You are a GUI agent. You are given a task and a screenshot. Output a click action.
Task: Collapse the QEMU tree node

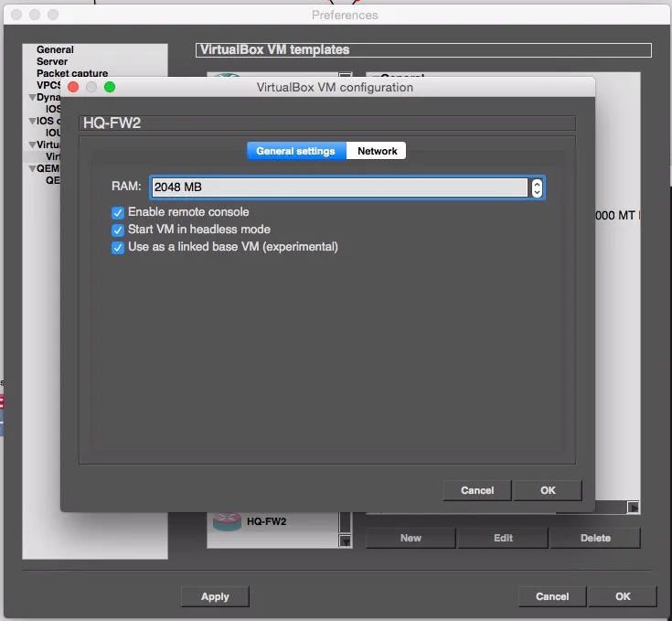click(32, 169)
